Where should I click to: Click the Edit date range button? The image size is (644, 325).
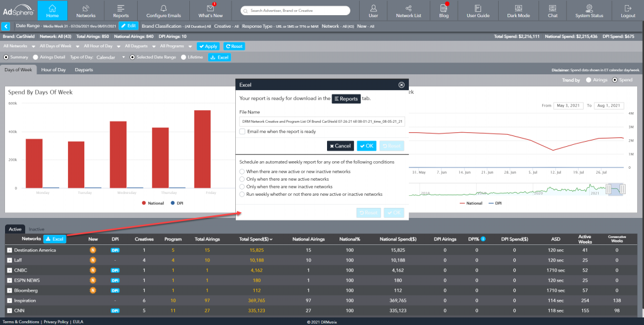click(128, 26)
